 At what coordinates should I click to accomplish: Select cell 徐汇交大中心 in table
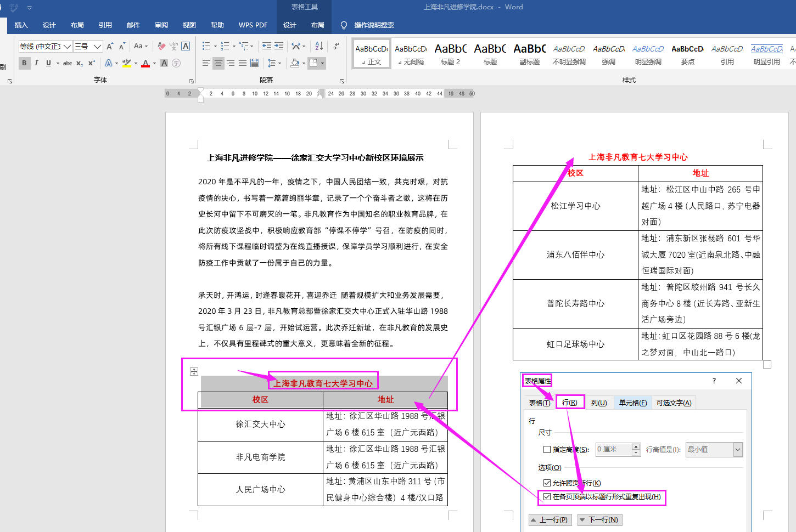tap(260, 425)
